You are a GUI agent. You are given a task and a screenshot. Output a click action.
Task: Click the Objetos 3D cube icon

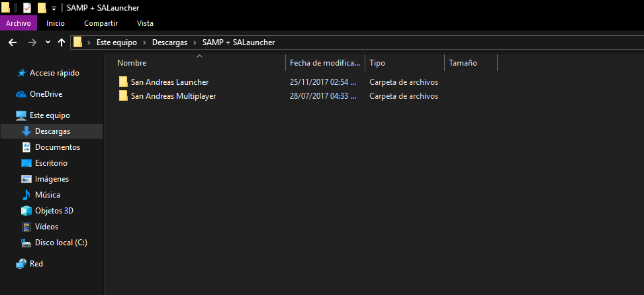[26, 211]
